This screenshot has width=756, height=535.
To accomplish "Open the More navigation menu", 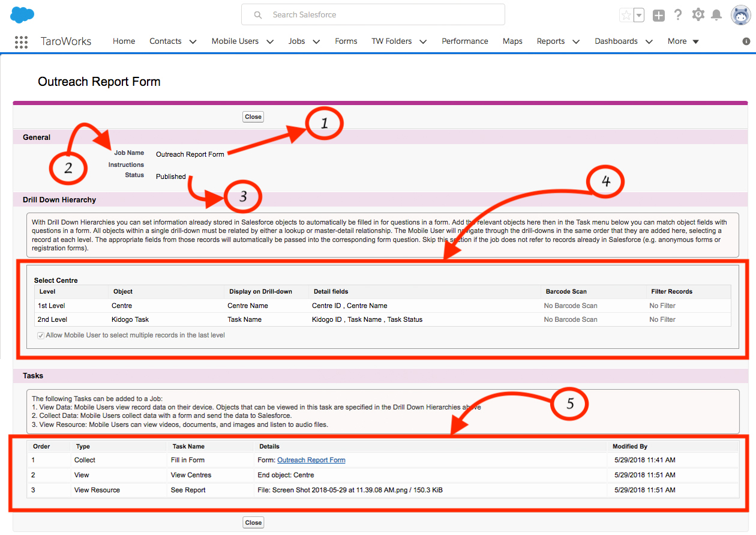I will [683, 41].
